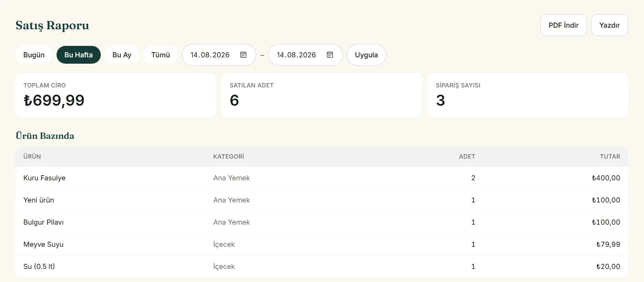Click the ADET column header
The height and width of the screenshot is (282, 644).
[x=467, y=157]
